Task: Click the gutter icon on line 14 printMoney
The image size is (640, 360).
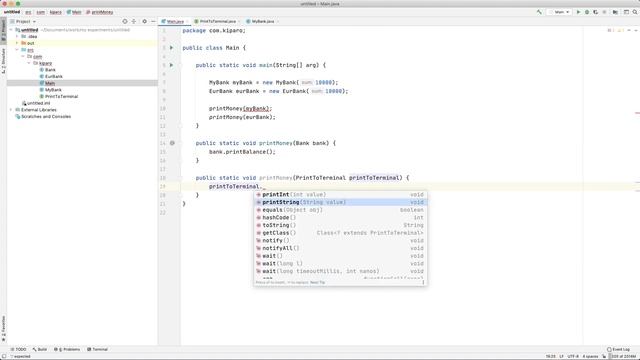Action: coord(172,143)
